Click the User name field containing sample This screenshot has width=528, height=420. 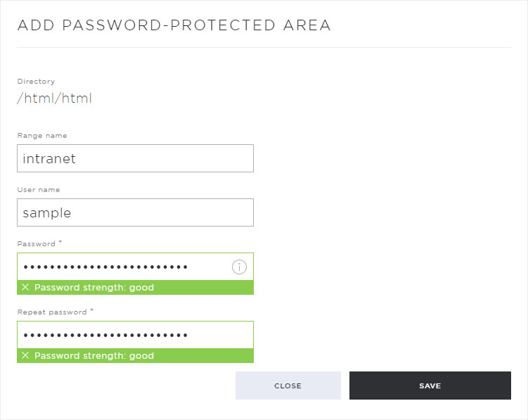coord(136,212)
